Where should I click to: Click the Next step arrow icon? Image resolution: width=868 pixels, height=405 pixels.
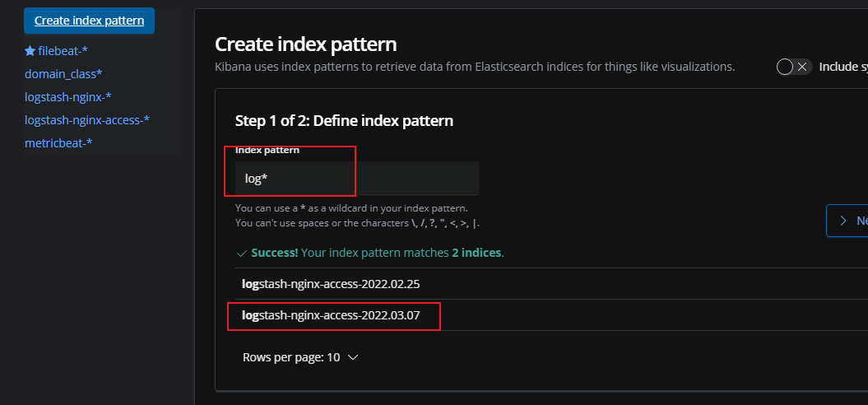tap(843, 221)
